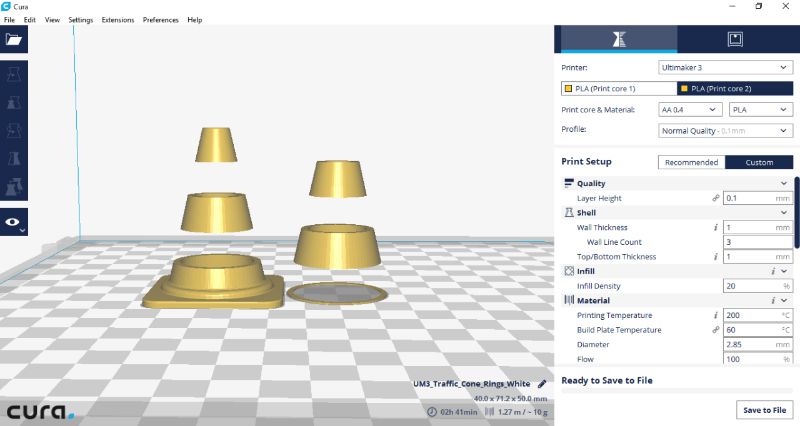Select PLA (Print core 2) extruder
The height and width of the screenshot is (426, 800).
[x=735, y=88]
